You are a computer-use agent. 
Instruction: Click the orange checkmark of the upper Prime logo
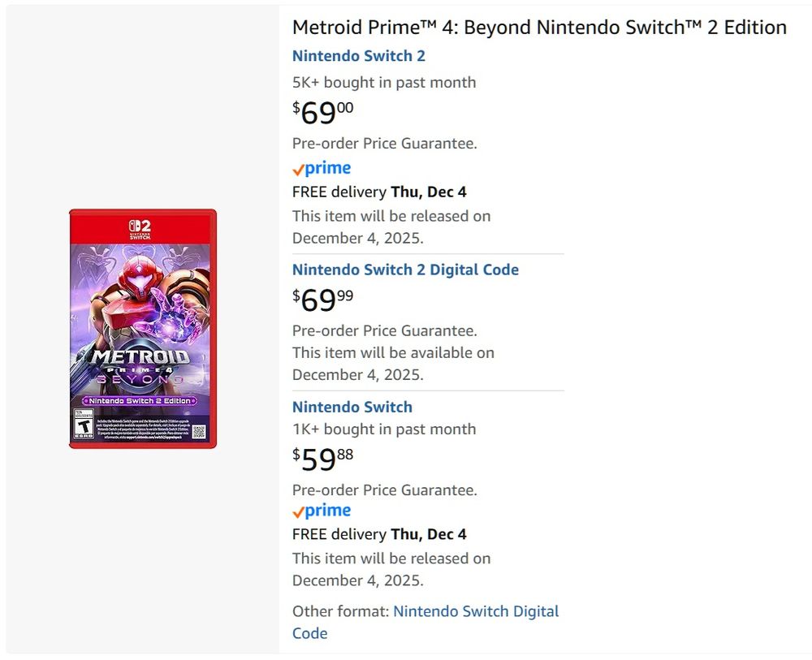click(x=298, y=169)
